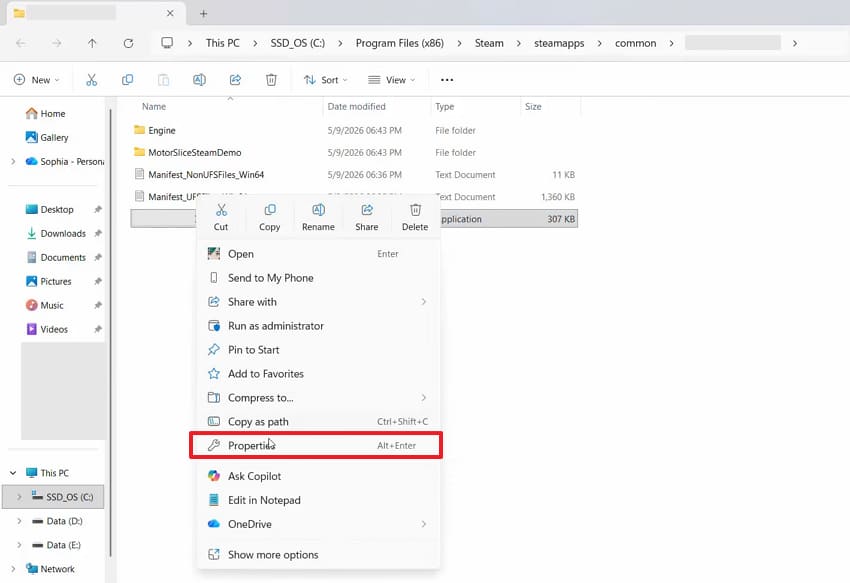Choose Send to My Phone
Viewport: 850px width, 583px height.
pos(318,278)
